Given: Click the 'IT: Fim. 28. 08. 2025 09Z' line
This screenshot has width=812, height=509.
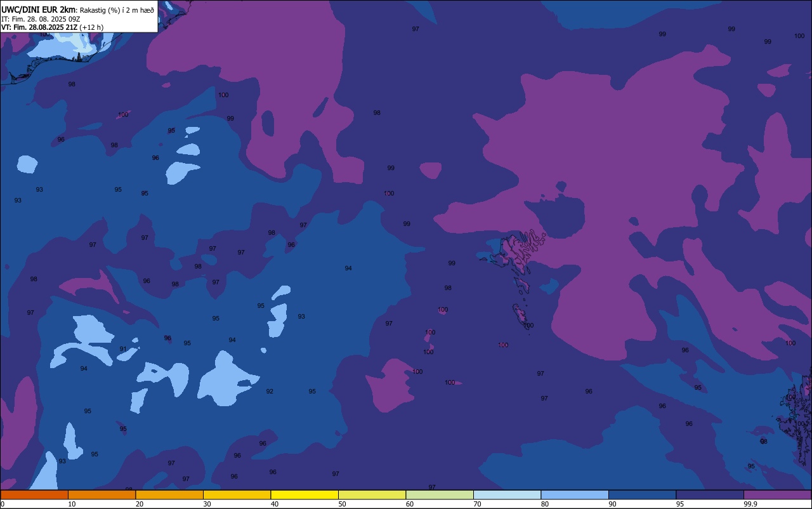Looking at the screenshot, I should [41, 18].
